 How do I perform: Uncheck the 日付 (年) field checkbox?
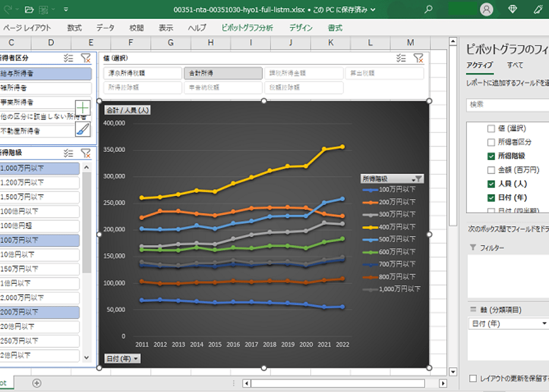click(x=491, y=198)
